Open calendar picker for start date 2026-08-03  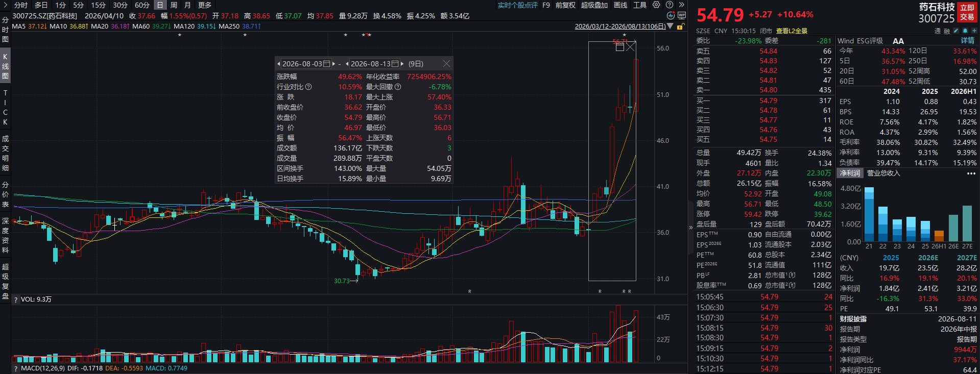pyautogui.click(x=327, y=64)
